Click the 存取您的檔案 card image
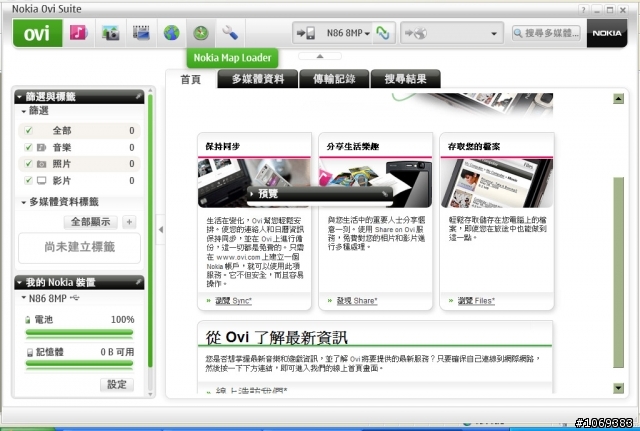 (497, 183)
